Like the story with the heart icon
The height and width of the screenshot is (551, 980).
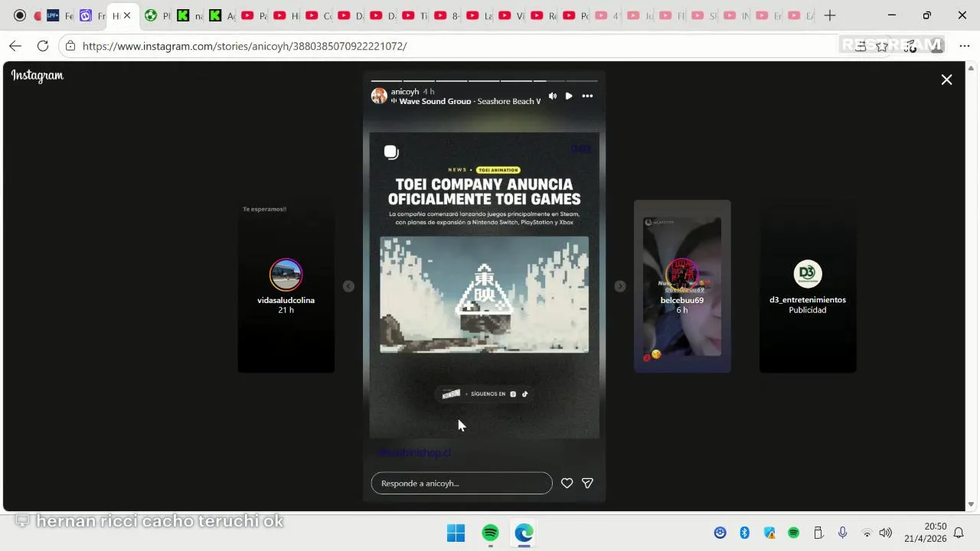tap(567, 483)
